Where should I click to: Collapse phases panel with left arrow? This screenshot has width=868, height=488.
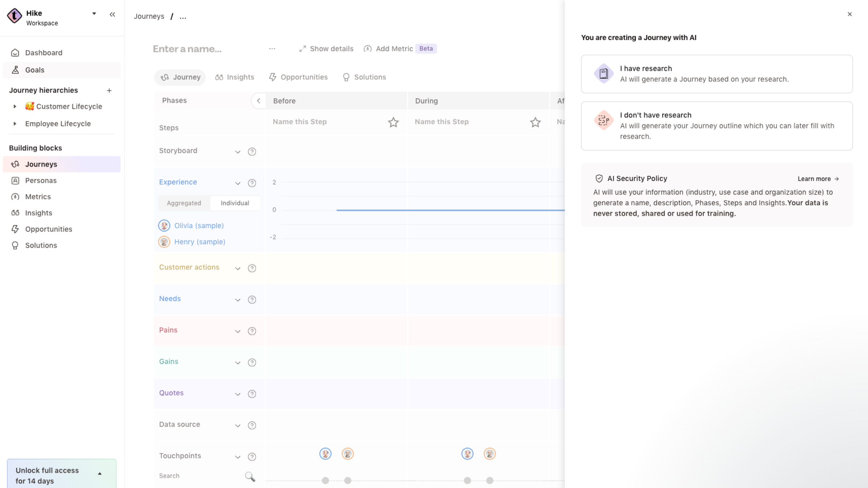pos(258,101)
